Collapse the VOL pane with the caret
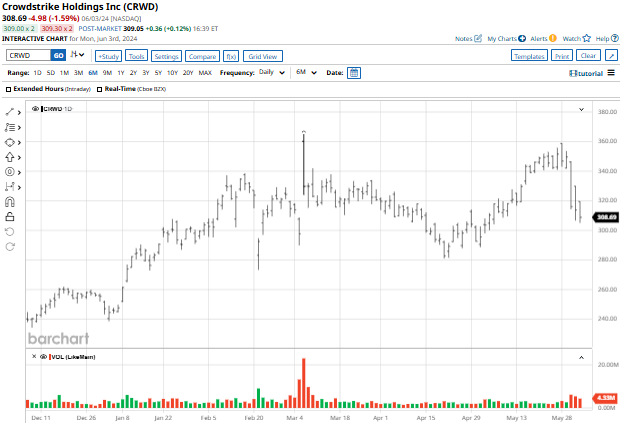The width and height of the screenshot is (624, 425). click(x=581, y=357)
